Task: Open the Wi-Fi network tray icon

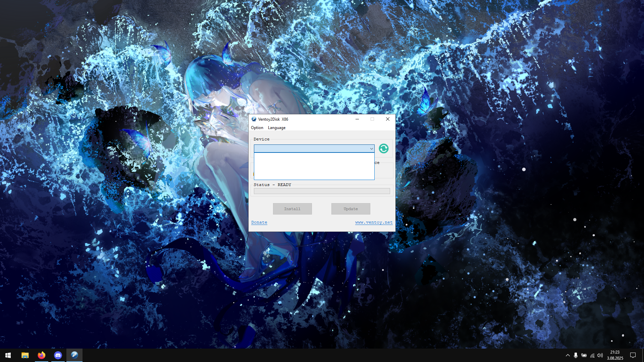Action: pyautogui.click(x=592, y=355)
